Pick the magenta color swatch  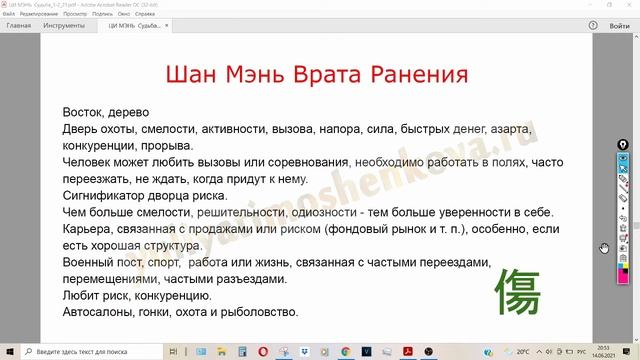pyautogui.click(x=623, y=277)
